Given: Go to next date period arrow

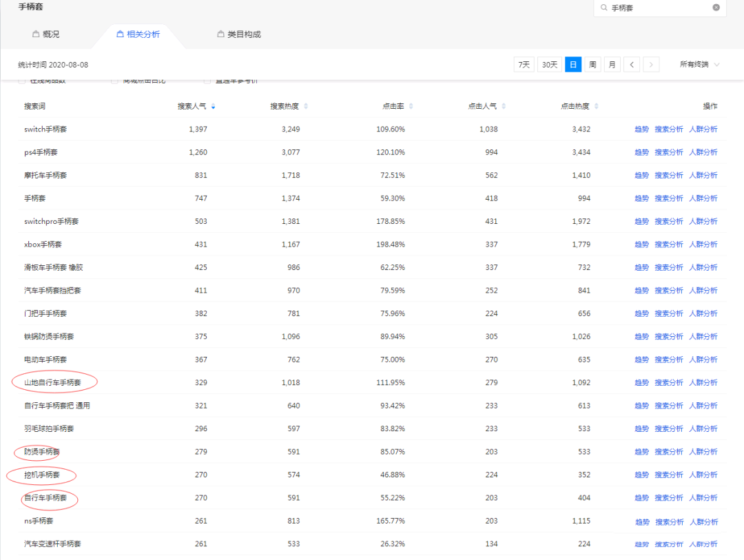Looking at the screenshot, I should [x=651, y=65].
